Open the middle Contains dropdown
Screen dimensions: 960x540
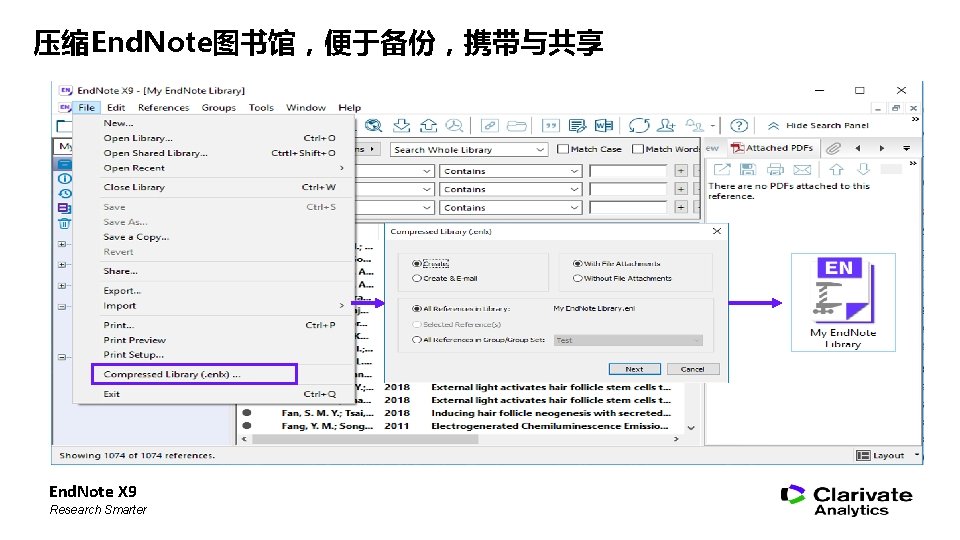(x=510, y=189)
